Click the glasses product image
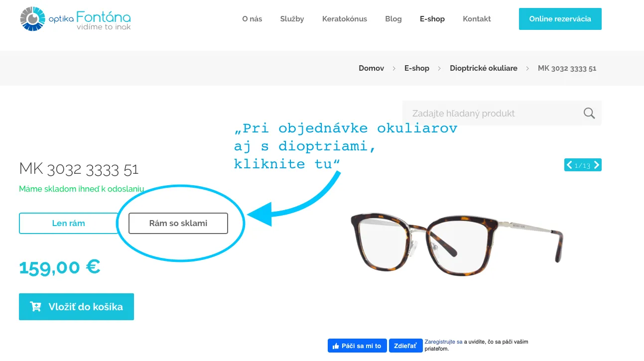 (x=457, y=244)
